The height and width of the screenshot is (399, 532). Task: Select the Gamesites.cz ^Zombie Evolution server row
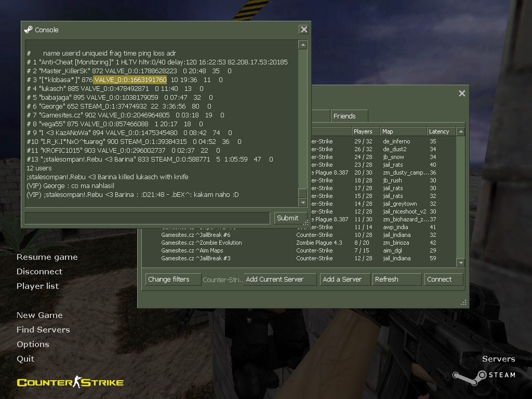(x=299, y=243)
